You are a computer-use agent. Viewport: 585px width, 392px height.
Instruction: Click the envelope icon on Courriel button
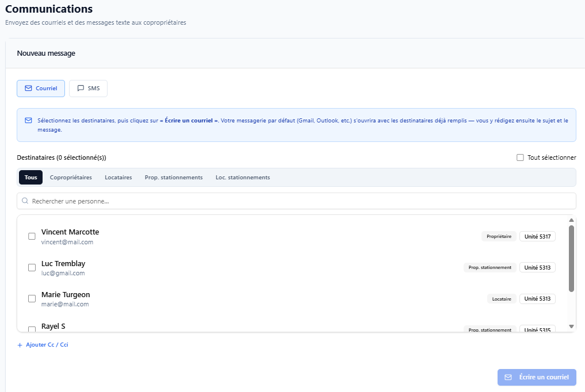pyautogui.click(x=28, y=89)
